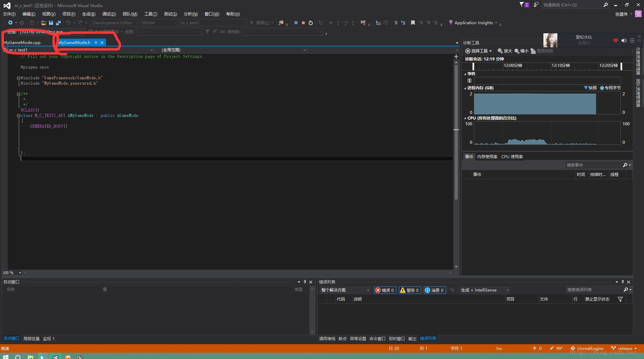Toggle a bookmark with the bookmark icon
644x359 pixels.
[x=413, y=23]
